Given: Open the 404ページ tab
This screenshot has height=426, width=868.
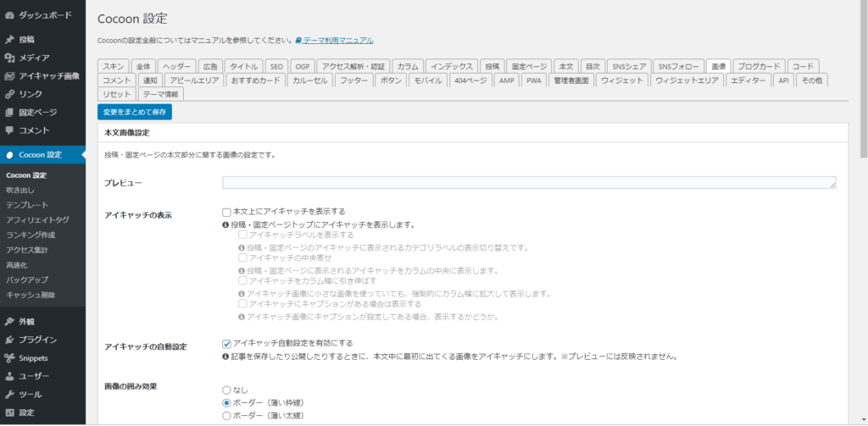Looking at the screenshot, I should pos(470,80).
